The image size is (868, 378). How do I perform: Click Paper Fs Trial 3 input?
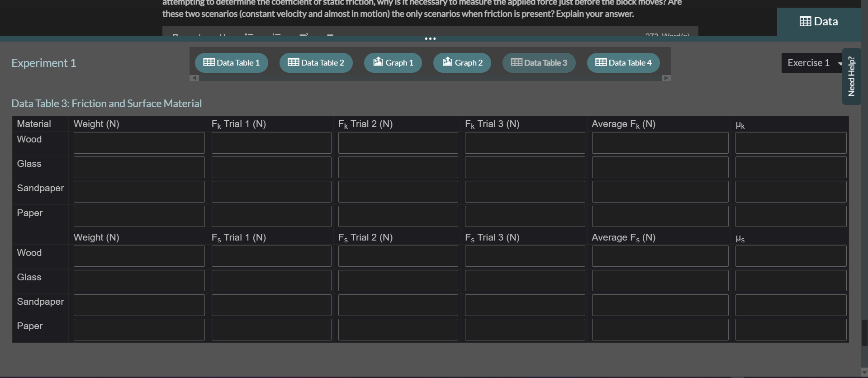point(525,330)
